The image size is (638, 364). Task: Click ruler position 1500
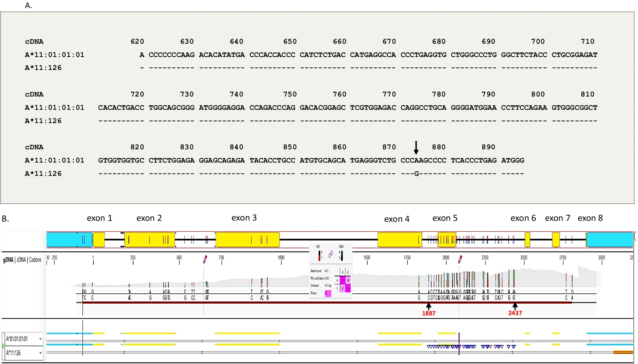[x=367, y=258]
